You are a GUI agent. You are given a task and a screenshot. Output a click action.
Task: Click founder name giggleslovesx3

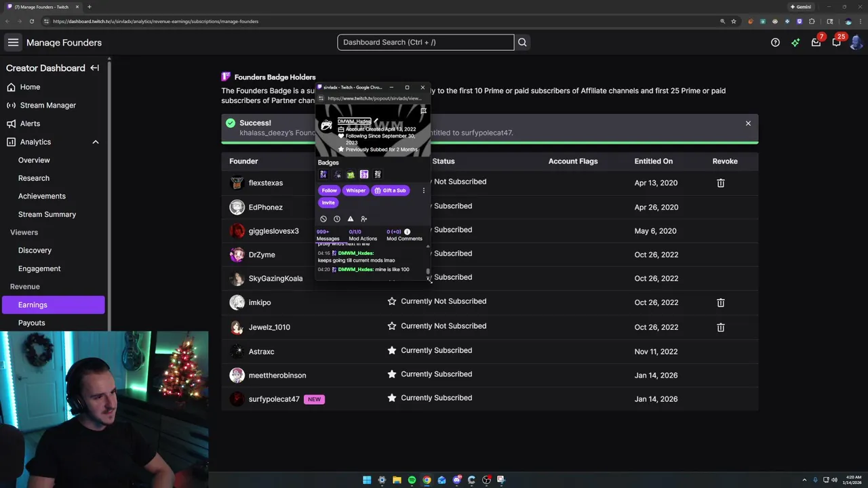(x=273, y=231)
